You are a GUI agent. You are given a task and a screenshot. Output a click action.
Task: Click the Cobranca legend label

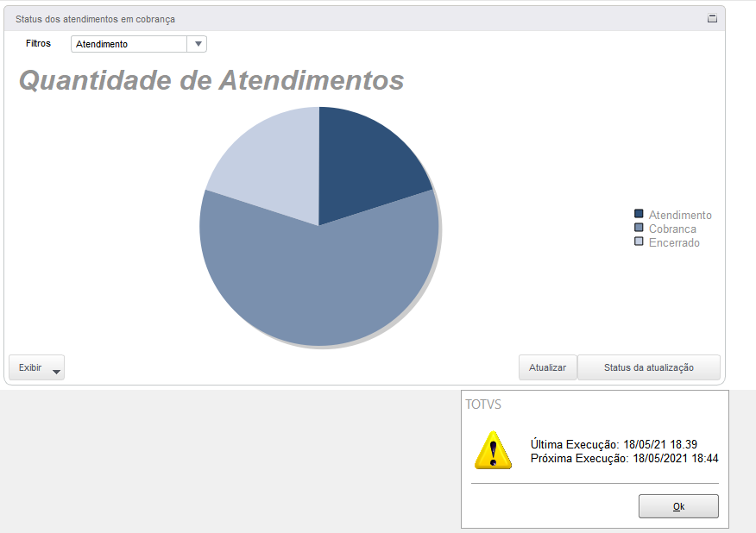672,229
